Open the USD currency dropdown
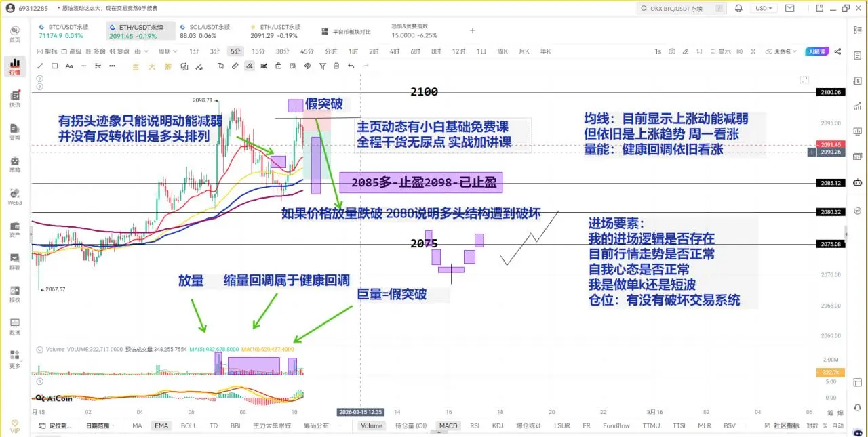The width and height of the screenshot is (868, 437). pos(765,8)
